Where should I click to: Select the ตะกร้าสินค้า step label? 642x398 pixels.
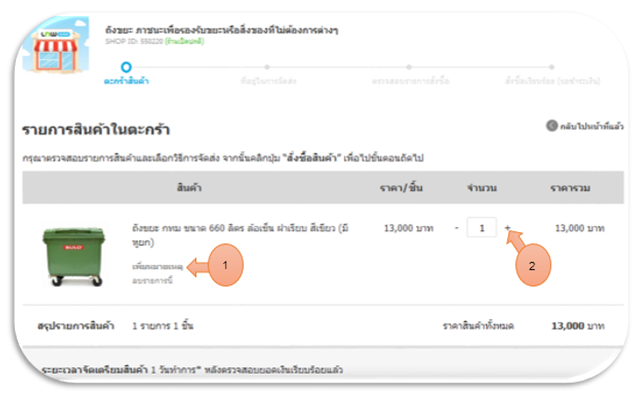[126, 81]
